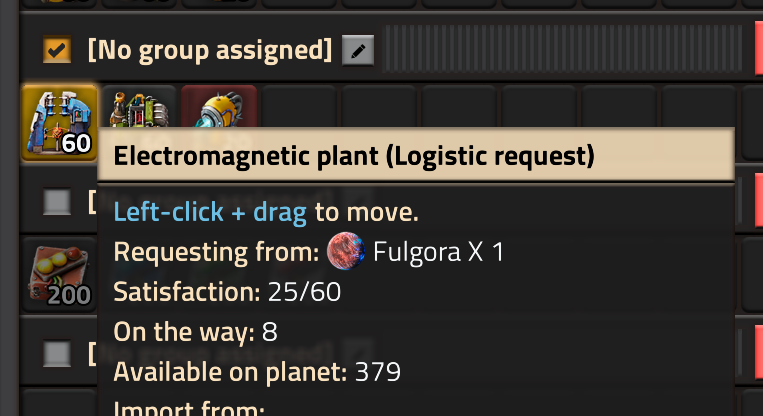Click the [No group assigned] group title

210,50
